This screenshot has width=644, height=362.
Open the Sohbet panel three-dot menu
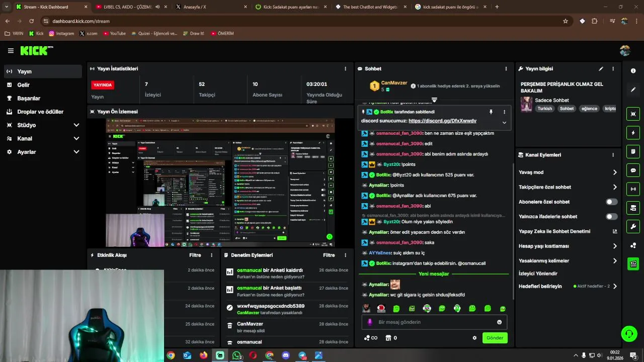506,69
